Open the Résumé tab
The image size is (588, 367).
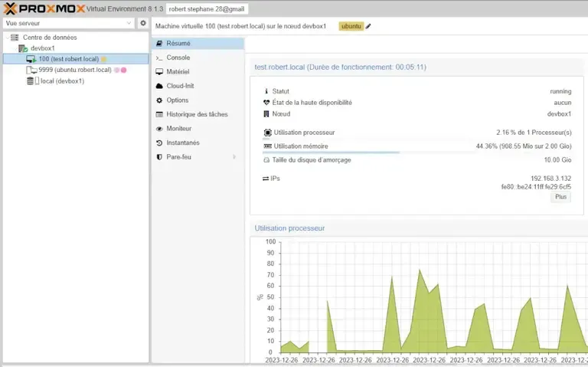click(x=178, y=44)
